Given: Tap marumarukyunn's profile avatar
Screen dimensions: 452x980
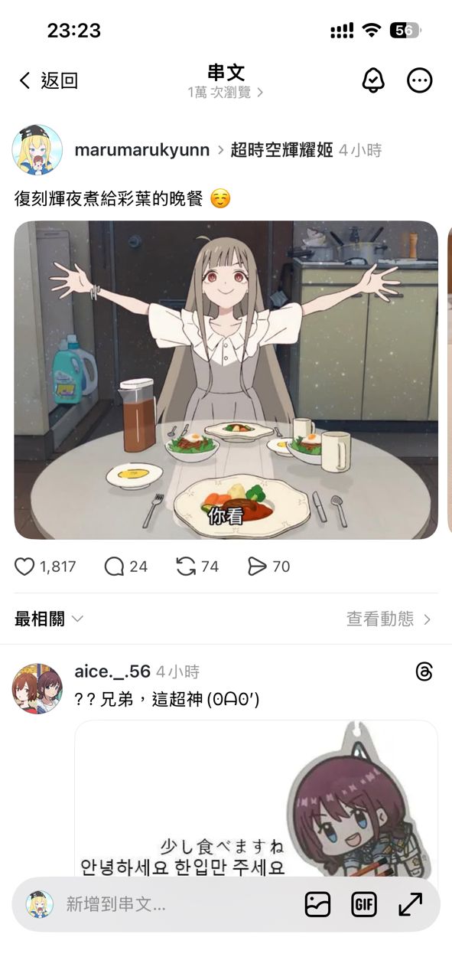Looking at the screenshot, I should coord(37,150).
